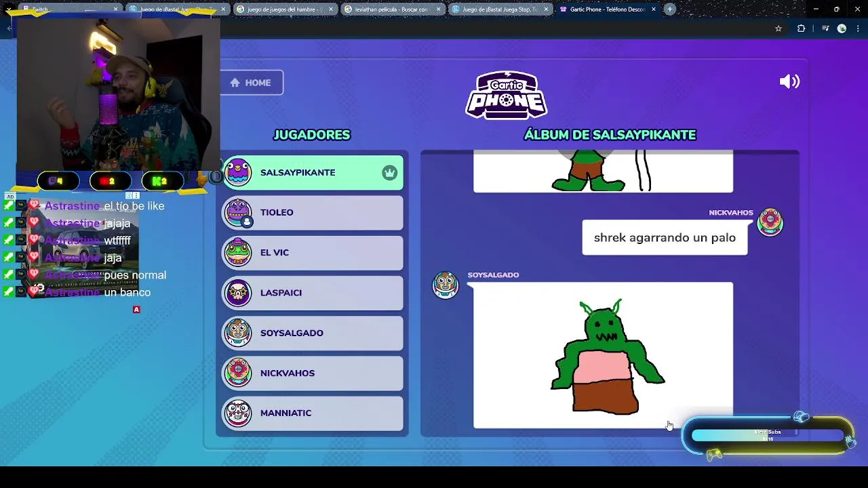The height and width of the screenshot is (488, 868).
Task: Click MANNIATIC's avatar icon
Action: (x=238, y=413)
